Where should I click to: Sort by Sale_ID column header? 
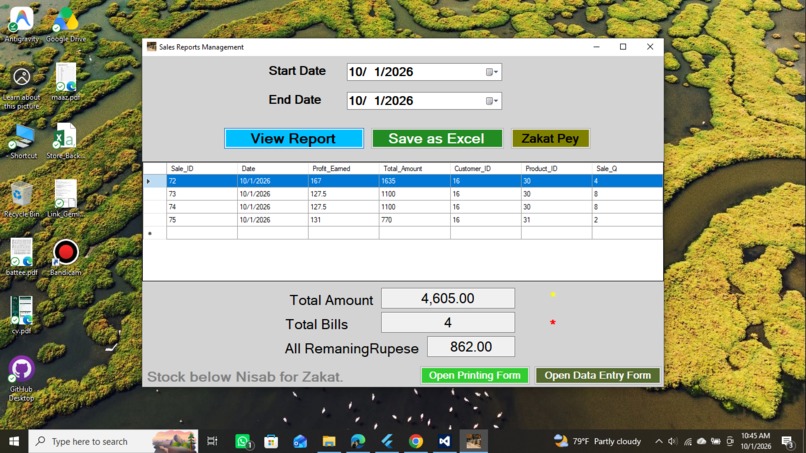point(202,169)
